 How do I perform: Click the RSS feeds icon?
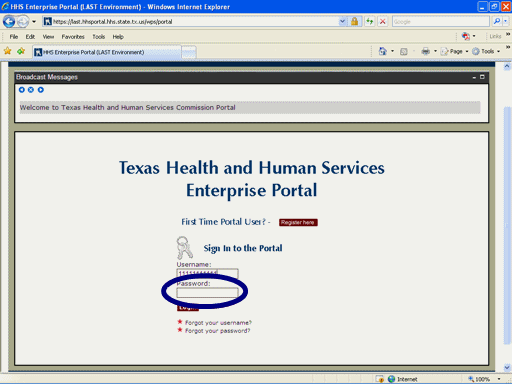tap(404, 51)
